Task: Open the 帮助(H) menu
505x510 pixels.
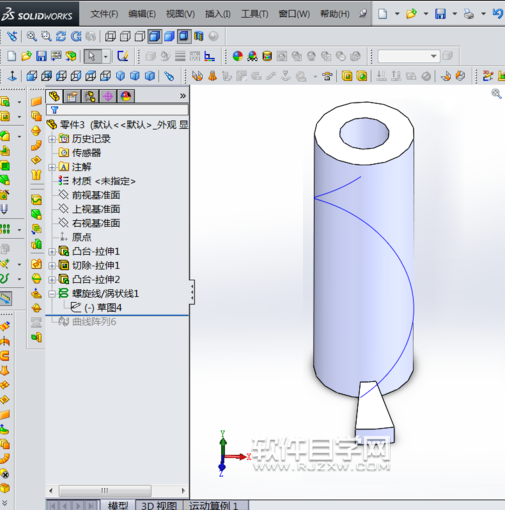Action: (x=335, y=14)
